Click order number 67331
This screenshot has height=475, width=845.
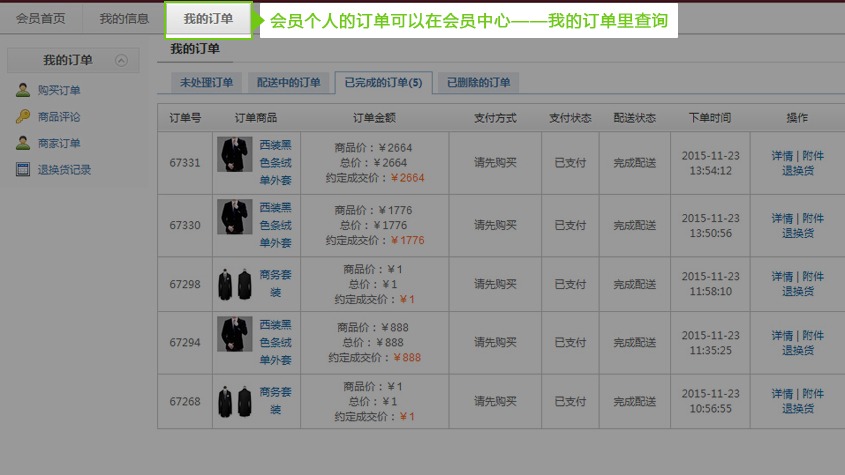[x=185, y=162]
